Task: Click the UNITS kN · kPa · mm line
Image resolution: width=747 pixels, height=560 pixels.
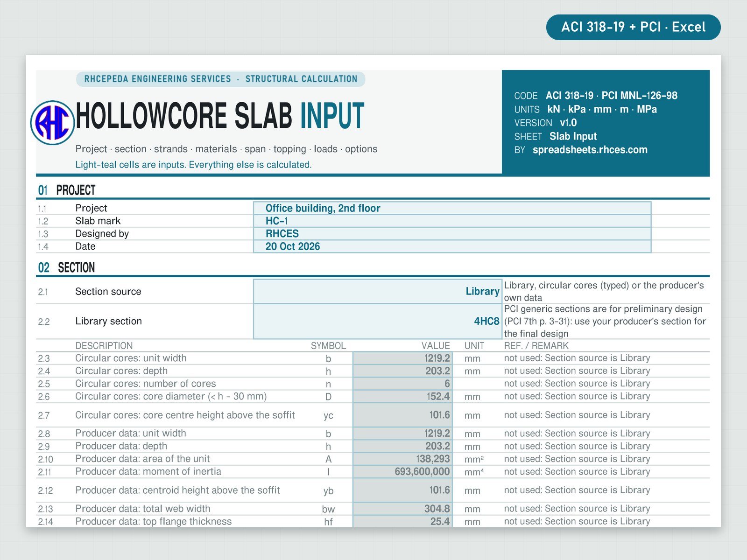Action: coord(585,109)
